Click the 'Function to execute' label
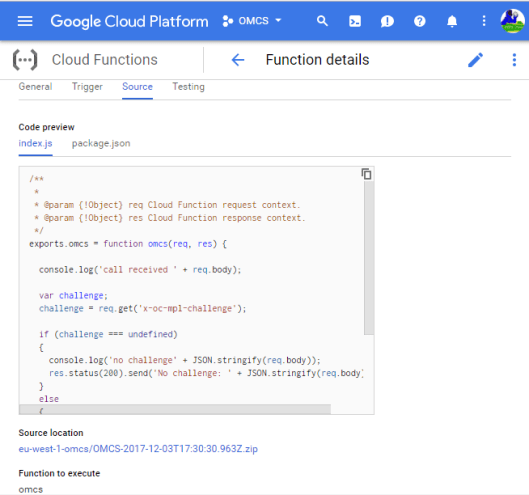Viewport: 529px width, 495px height. coord(59,473)
